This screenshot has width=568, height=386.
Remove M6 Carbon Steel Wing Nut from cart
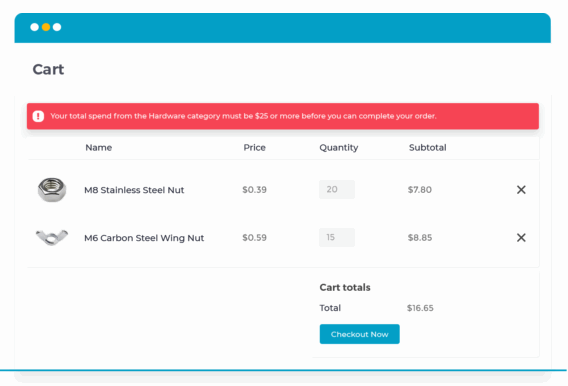tap(521, 238)
